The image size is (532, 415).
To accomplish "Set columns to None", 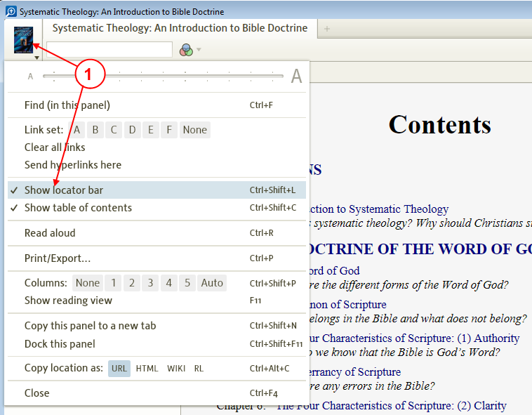I will click(88, 283).
